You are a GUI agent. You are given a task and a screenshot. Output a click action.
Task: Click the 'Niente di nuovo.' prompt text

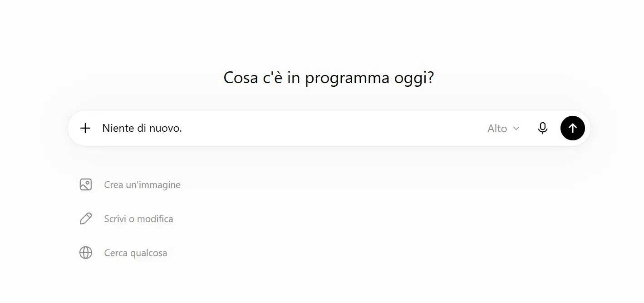(x=142, y=128)
